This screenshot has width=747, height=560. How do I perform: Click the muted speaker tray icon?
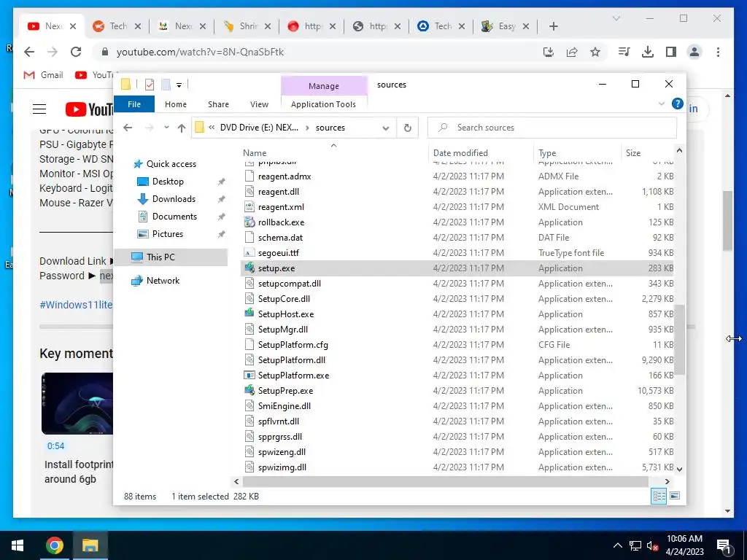tap(651, 545)
